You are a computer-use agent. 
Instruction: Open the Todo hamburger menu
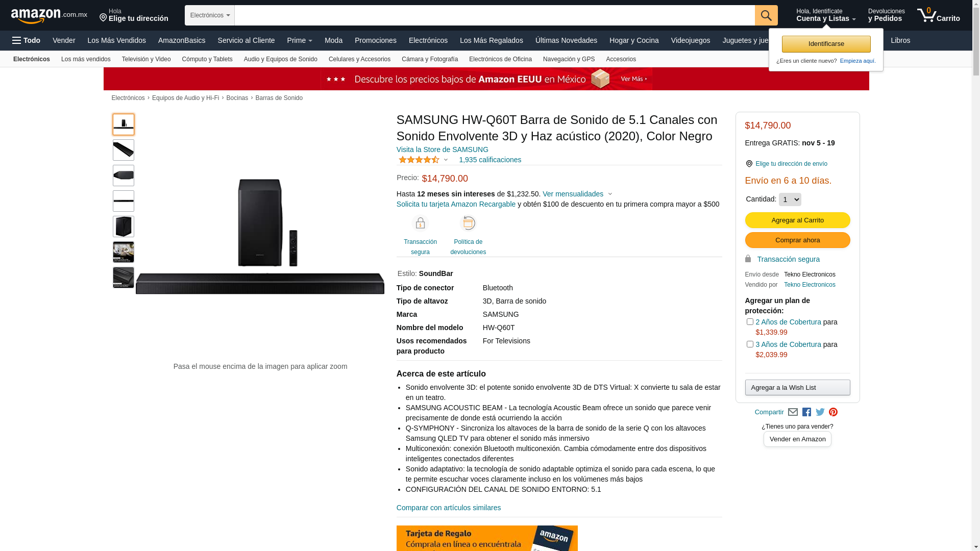tap(26, 40)
